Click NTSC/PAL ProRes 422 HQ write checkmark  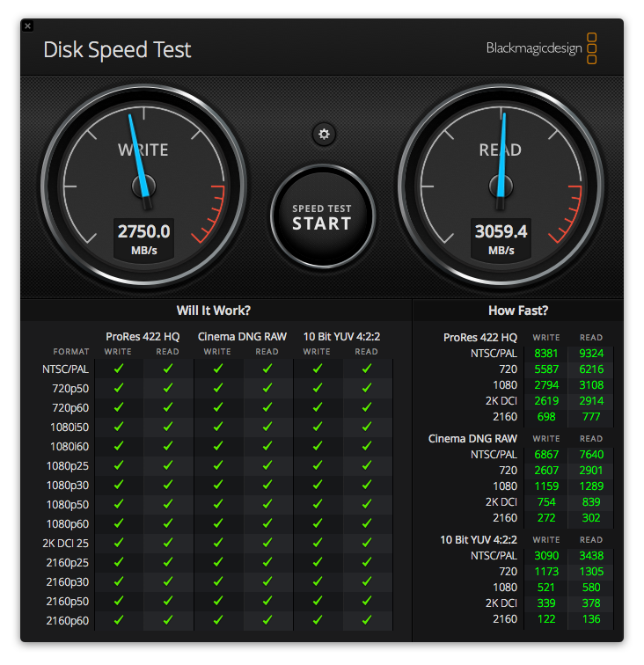(119, 369)
